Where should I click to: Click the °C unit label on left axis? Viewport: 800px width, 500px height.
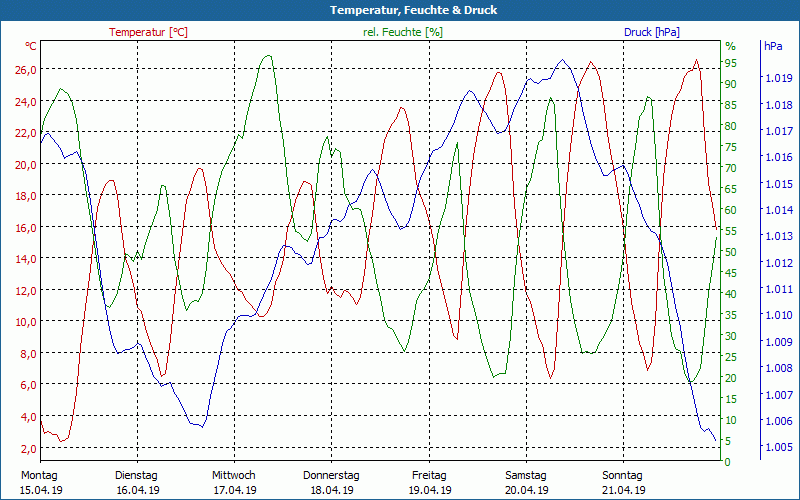point(31,46)
